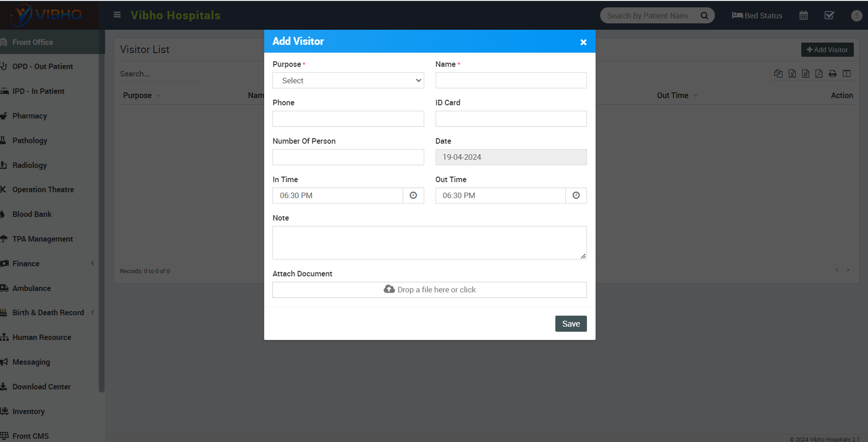868x442 pixels.
Task: Click the patient search magnifier icon
Action: 704,16
